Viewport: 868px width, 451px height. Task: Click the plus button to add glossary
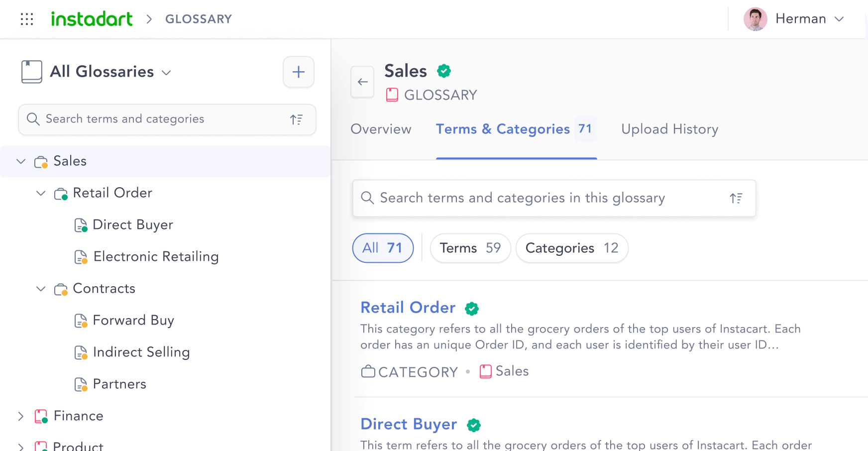tap(299, 72)
